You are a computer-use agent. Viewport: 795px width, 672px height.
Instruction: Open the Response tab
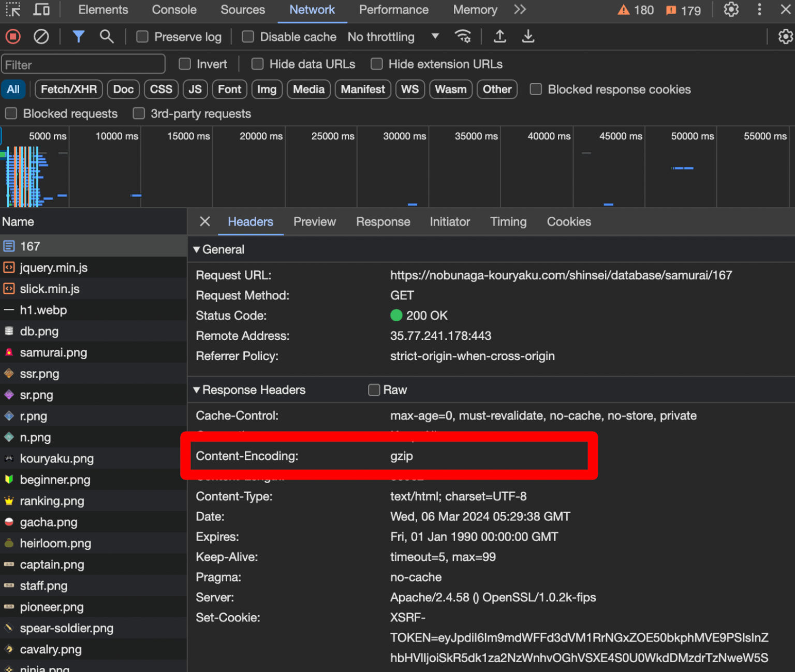click(383, 221)
